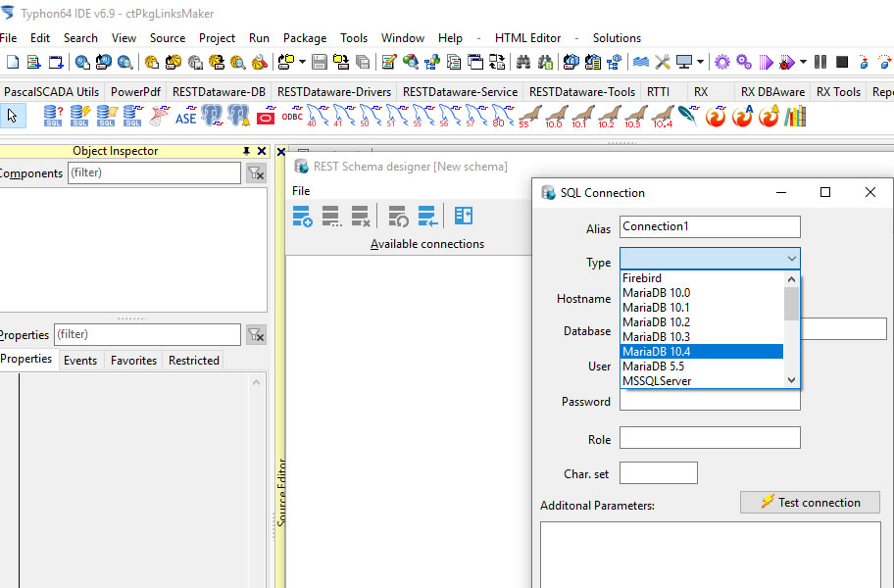Choose Firebird from the Type list
894x588 pixels.
point(701,278)
